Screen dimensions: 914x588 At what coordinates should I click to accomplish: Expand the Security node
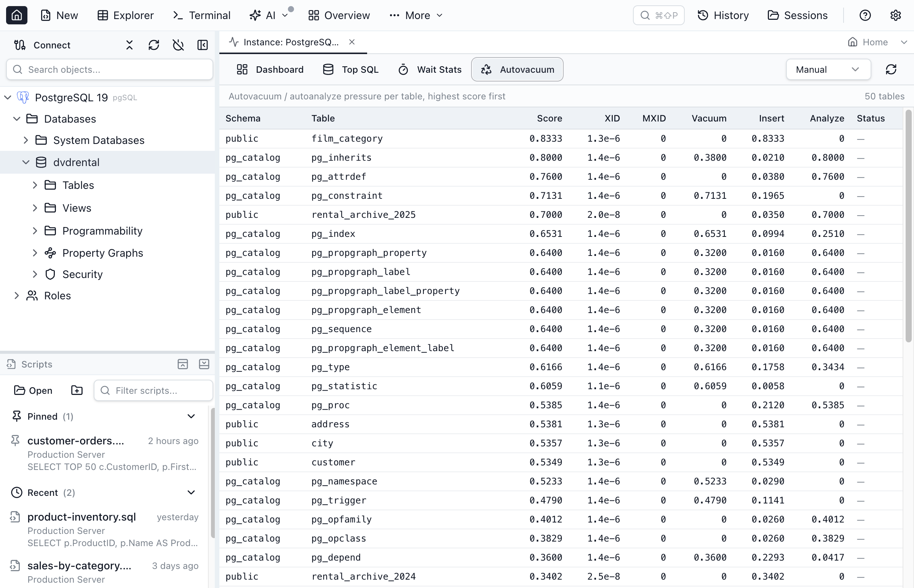click(35, 274)
